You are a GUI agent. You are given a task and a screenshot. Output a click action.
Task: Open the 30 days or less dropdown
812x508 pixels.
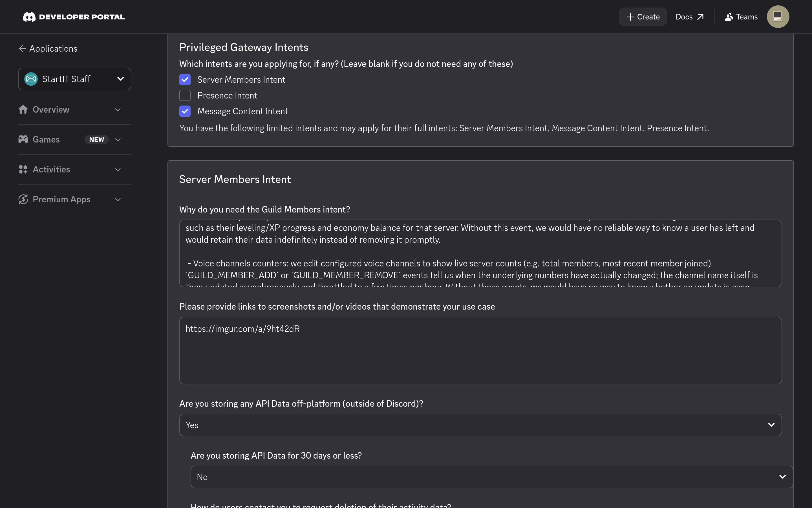pyautogui.click(x=491, y=477)
